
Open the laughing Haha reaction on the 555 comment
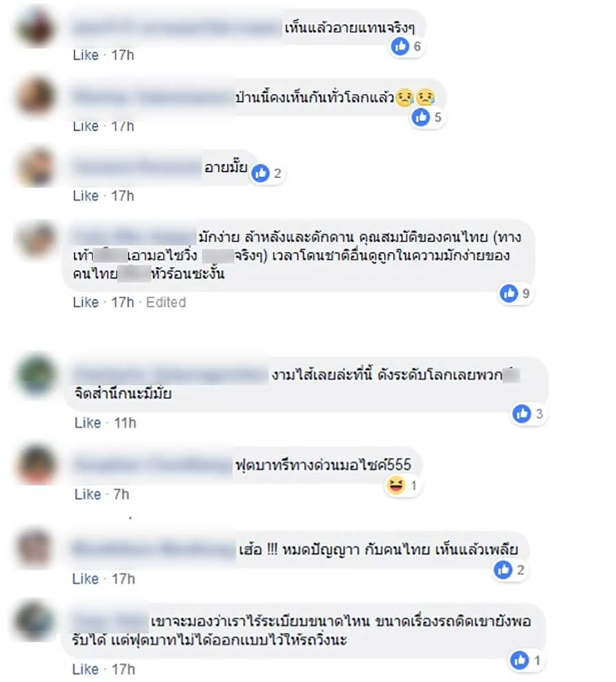pyautogui.click(x=396, y=485)
